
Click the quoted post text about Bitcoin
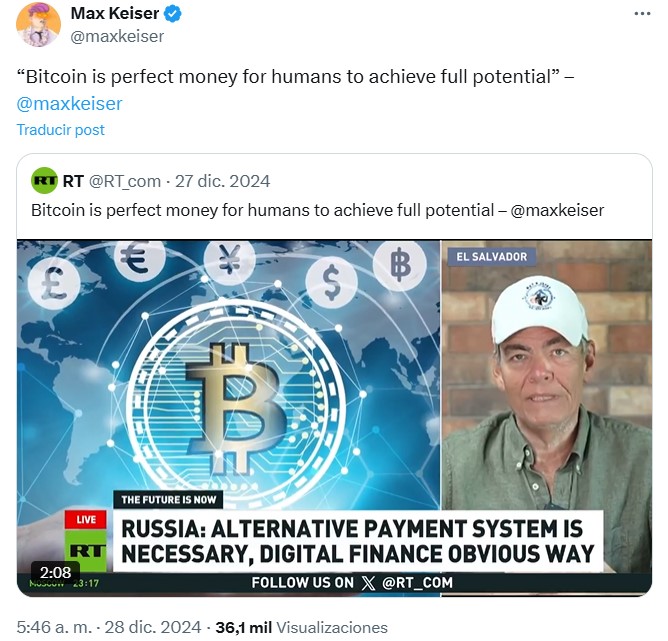[x=317, y=210]
